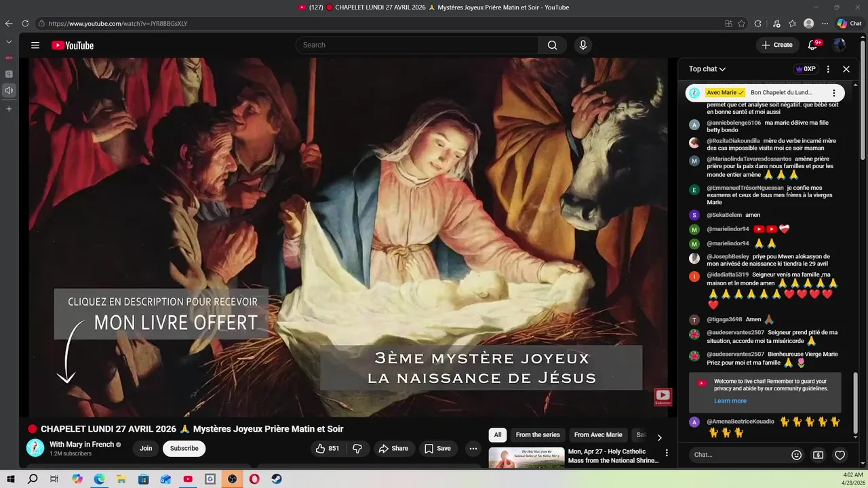Dislike the video with thumbs down
The height and width of the screenshot is (488, 868).
(x=357, y=449)
